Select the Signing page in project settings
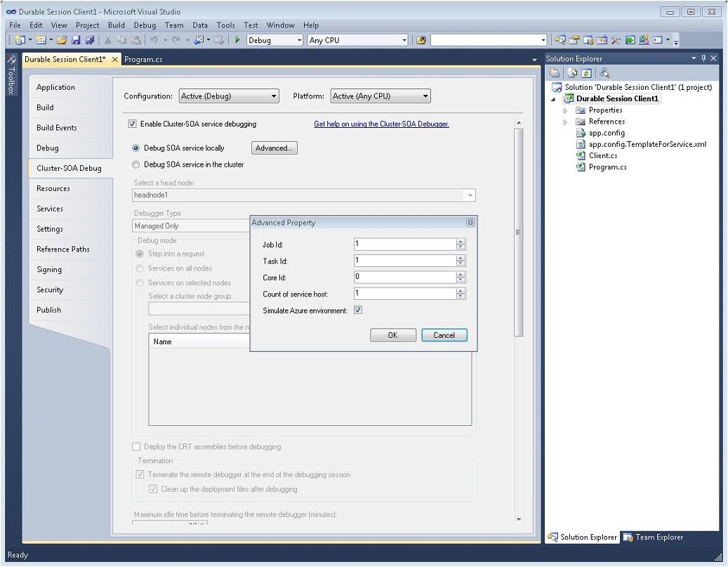The height and width of the screenshot is (567, 728). point(49,269)
